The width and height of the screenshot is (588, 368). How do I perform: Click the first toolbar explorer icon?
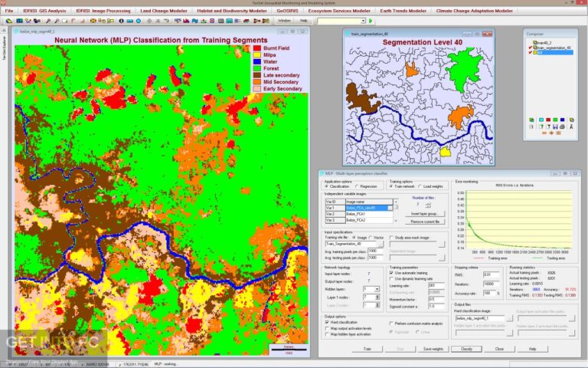[x=8, y=21]
